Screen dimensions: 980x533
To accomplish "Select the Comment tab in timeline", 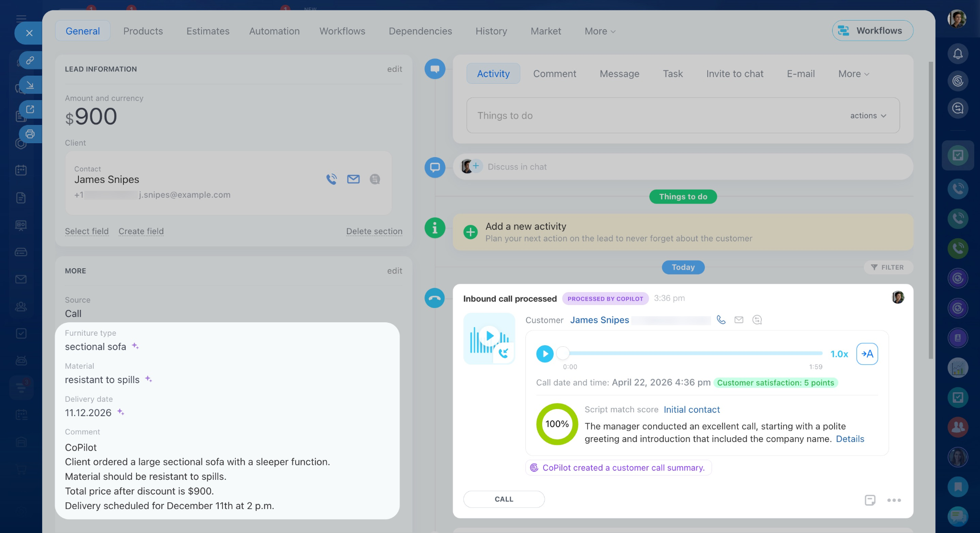I will pyautogui.click(x=555, y=74).
